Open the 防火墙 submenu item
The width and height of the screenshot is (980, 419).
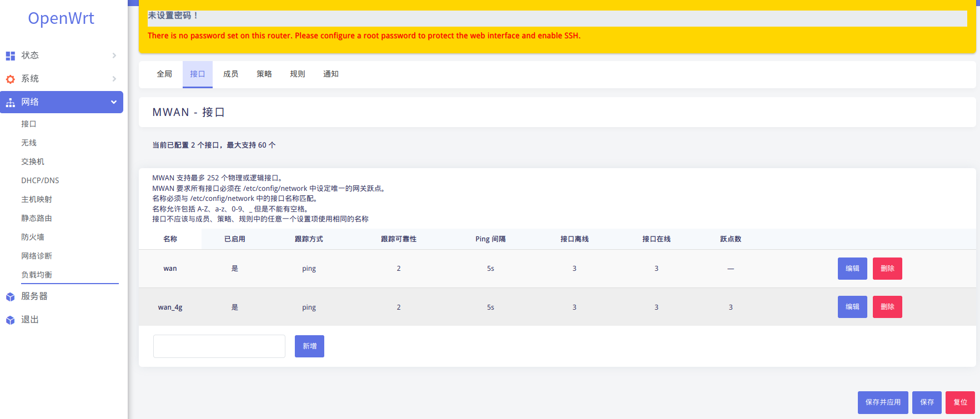[33, 237]
